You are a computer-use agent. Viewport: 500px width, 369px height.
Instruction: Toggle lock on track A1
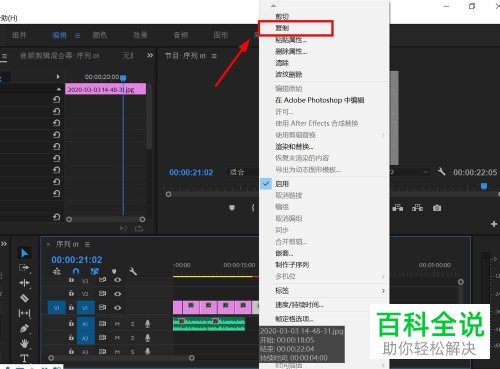(x=71, y=323)
